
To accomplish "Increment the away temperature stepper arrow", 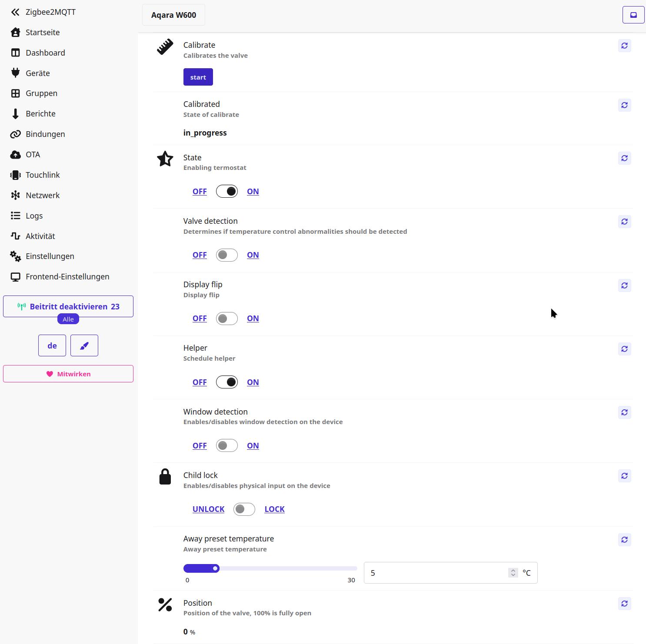I will pos(513,570).
